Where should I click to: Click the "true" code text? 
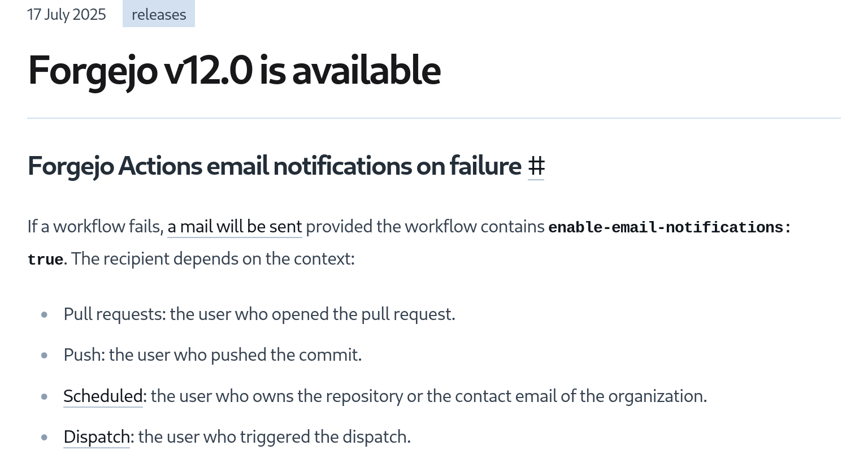[45, 260]
